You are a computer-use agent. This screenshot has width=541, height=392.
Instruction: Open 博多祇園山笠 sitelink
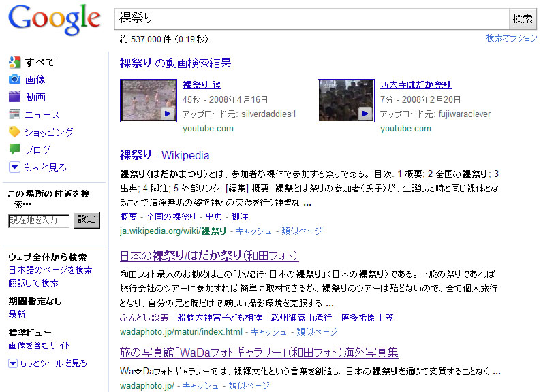(367, 318)
